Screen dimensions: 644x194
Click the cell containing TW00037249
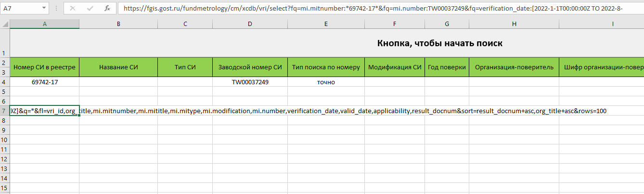(250, 82)
